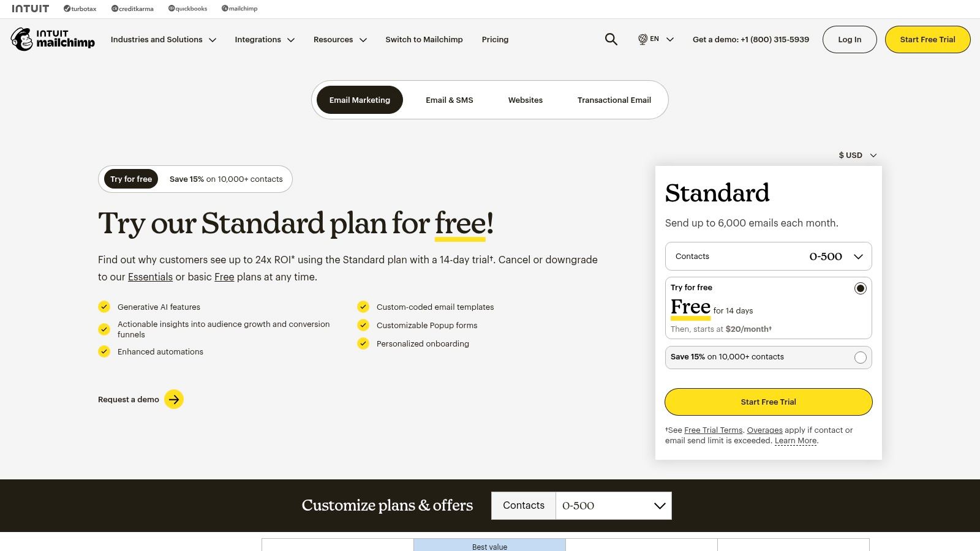
Task: Click the Best value column header highlight
Action: 489,545
